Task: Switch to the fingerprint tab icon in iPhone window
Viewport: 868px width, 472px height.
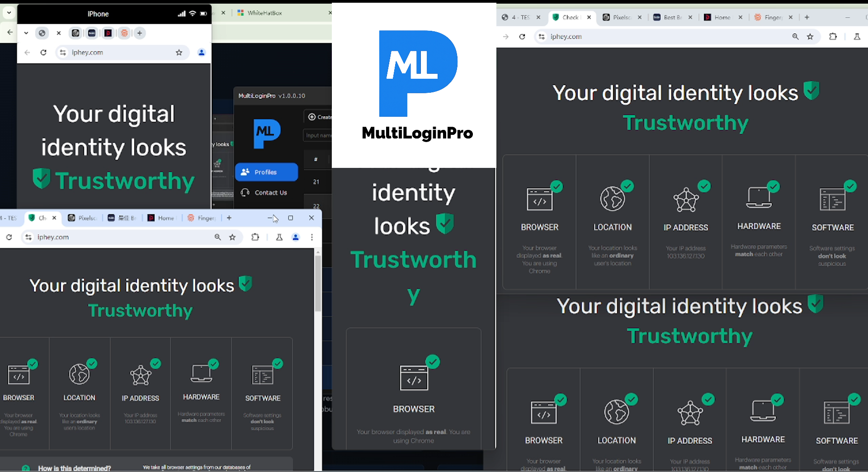Action: (124, 33)
